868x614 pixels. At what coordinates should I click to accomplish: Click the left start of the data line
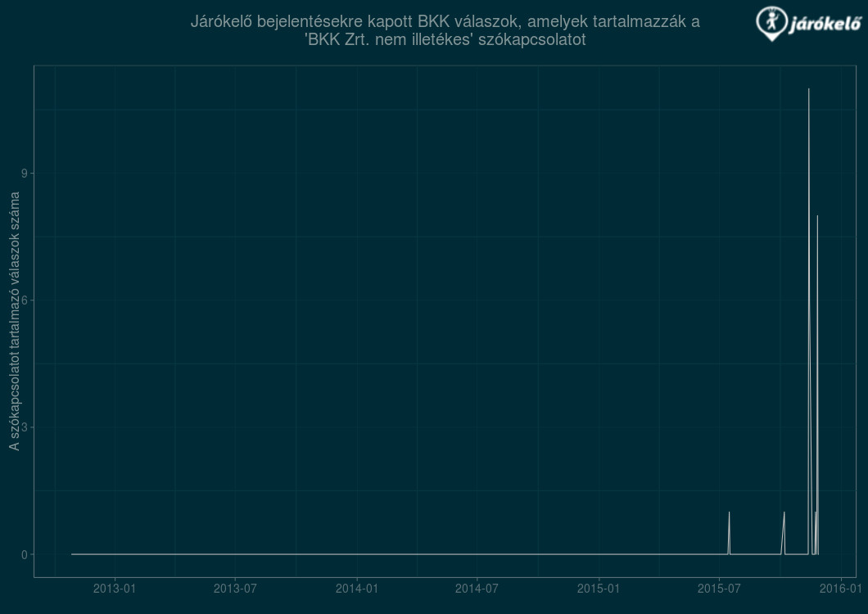coord(72,554)
